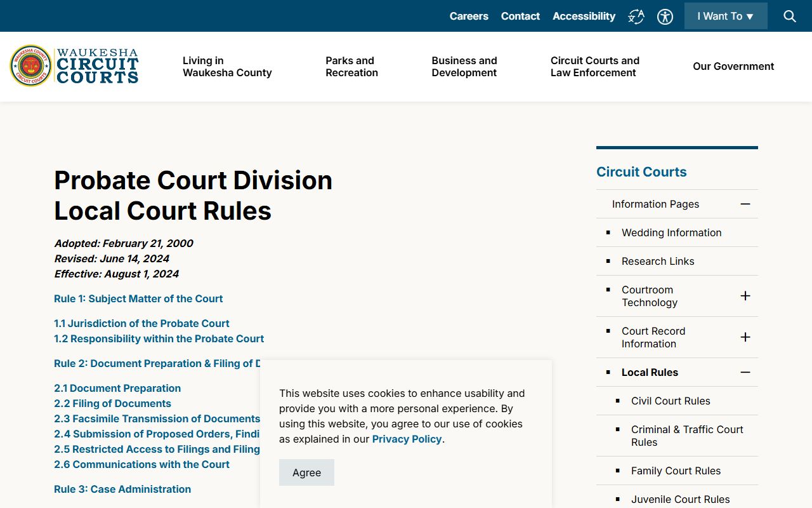812x508 pixels.
Task: Go to Rule 3: Case Administration
Action: pos(122,489)
